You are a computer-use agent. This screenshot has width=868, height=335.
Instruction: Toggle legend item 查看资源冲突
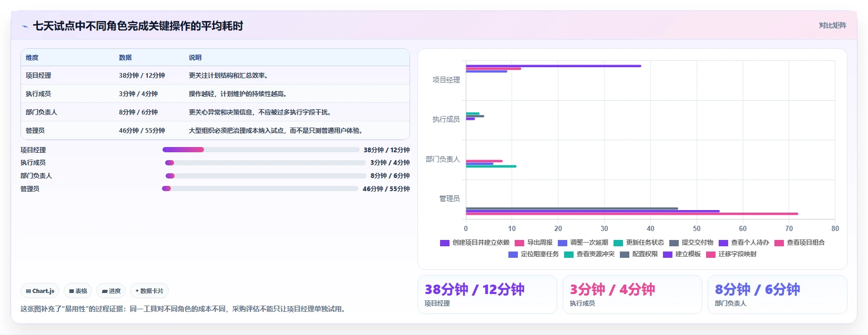click(589, 254)
